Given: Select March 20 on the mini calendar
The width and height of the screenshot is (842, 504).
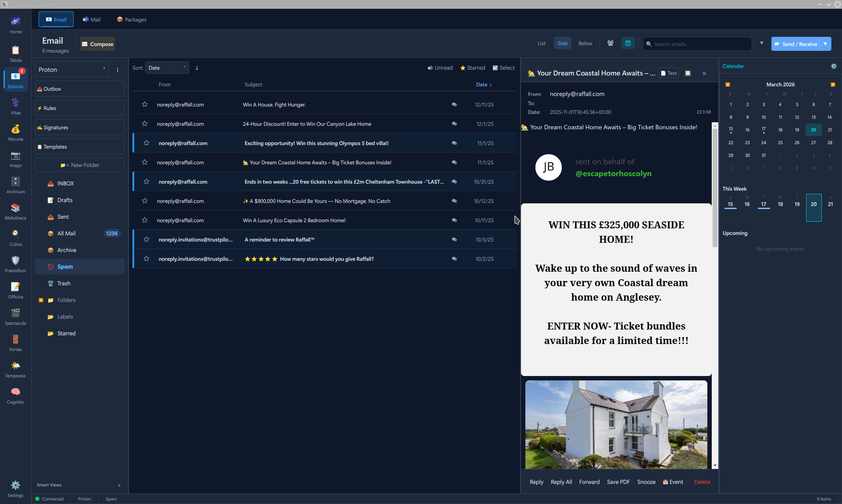Looking at the screenshot, I should click(x=813, y=130).
